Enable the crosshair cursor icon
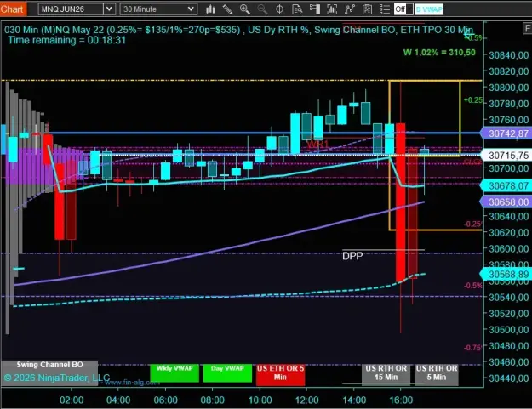This screenshot has width=532, height=409. coord(279,9)
